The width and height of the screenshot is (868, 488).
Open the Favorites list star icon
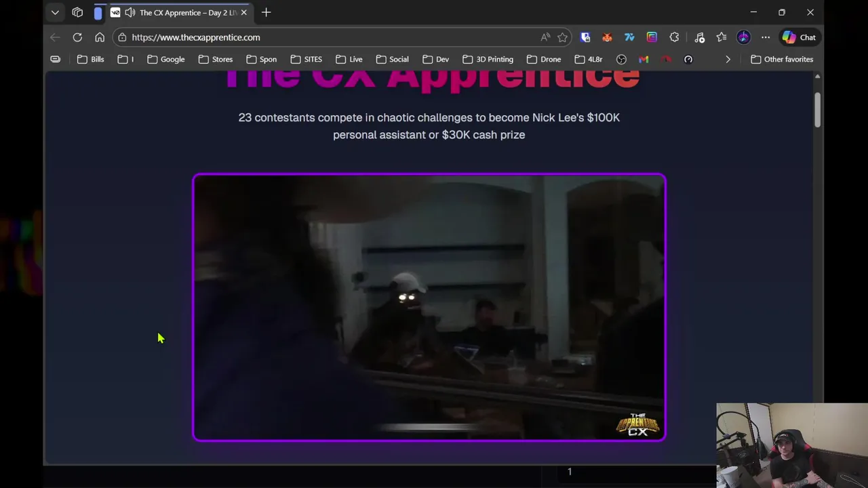pyautogui.click(x=722, y=37)
